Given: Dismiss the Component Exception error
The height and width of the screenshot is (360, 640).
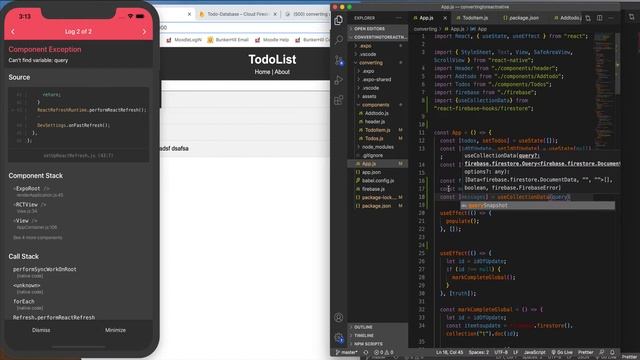Looking at the screenshot, I should pos(41,330).
